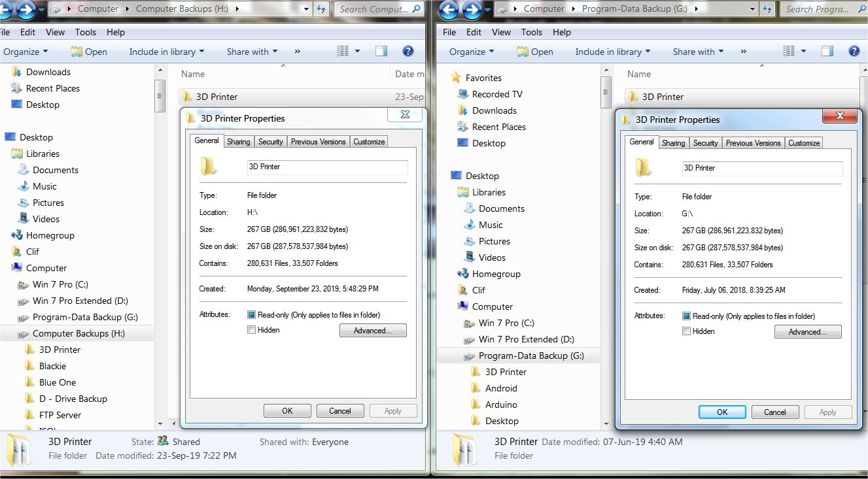The image size is (868, 479).
Task: Toggle preview pane icon in right window
Action: [827, 52]
